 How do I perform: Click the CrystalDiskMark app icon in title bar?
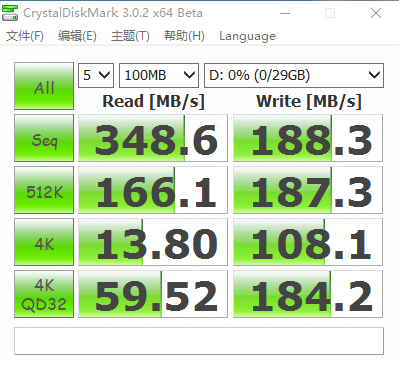point(10,13)
